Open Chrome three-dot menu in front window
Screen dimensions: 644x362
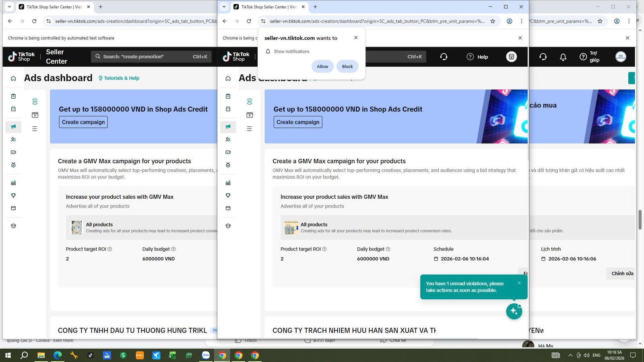(521, 21)
